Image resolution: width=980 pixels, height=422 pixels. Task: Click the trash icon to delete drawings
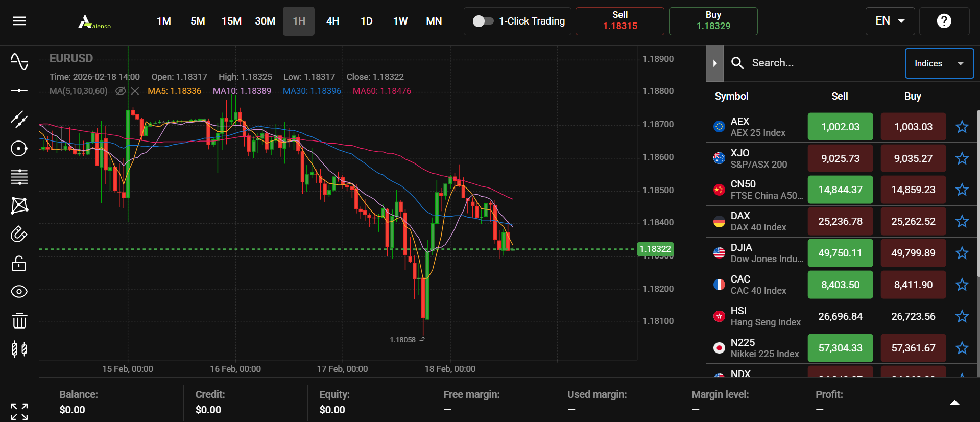pos(19,321)
